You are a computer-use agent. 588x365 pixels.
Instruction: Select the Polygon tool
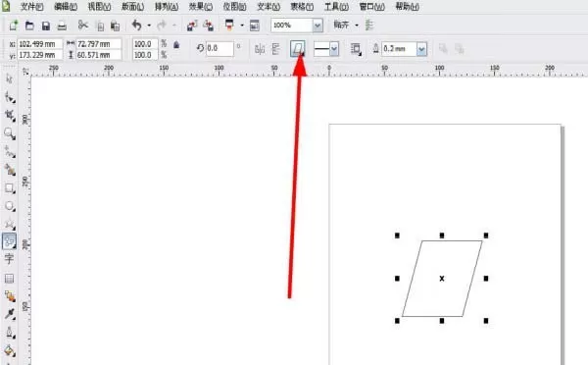[10, 224]
